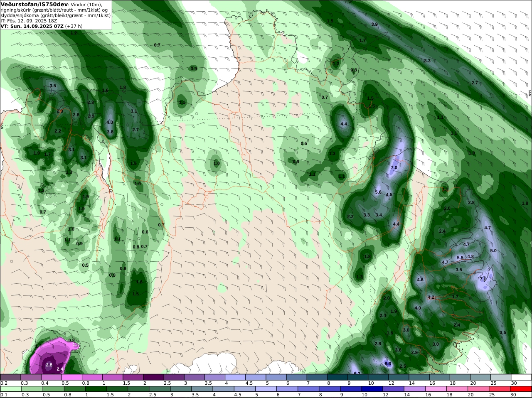
Task: Click the '0.6' precipitation value on the map
Action: click(x=145, y=232)
